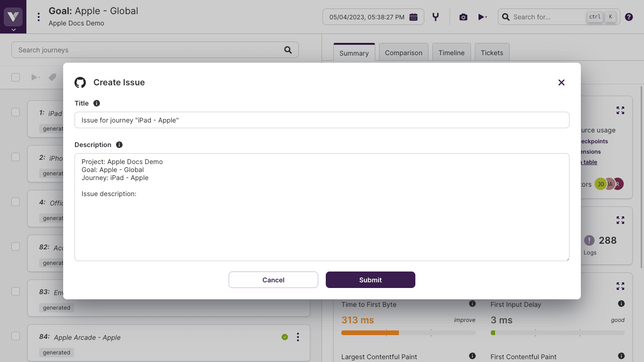The image size is (644, 362).
Task: Click the camera snapshot icon
Action: pyautogui.click(x=463, y=17)
